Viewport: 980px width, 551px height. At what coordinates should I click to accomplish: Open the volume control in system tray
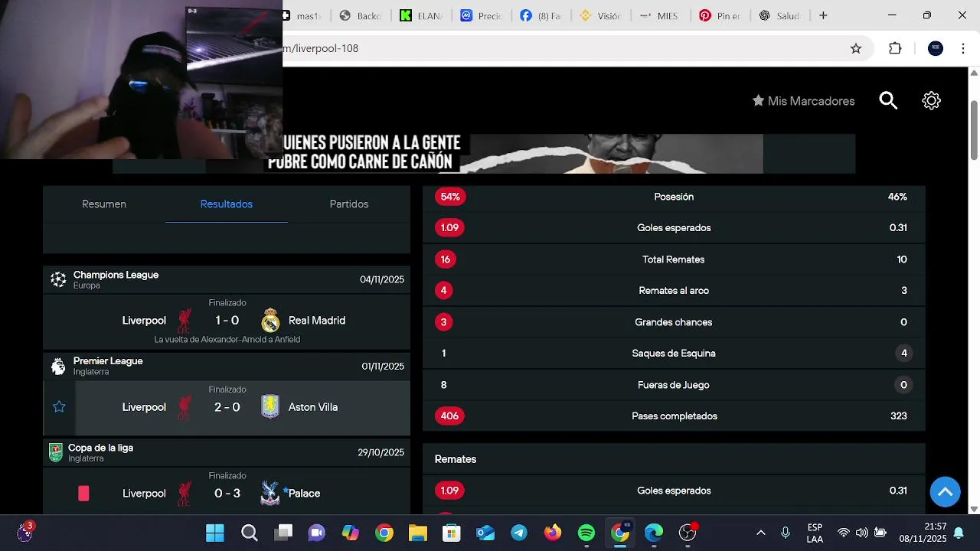[x=862, y=533]
